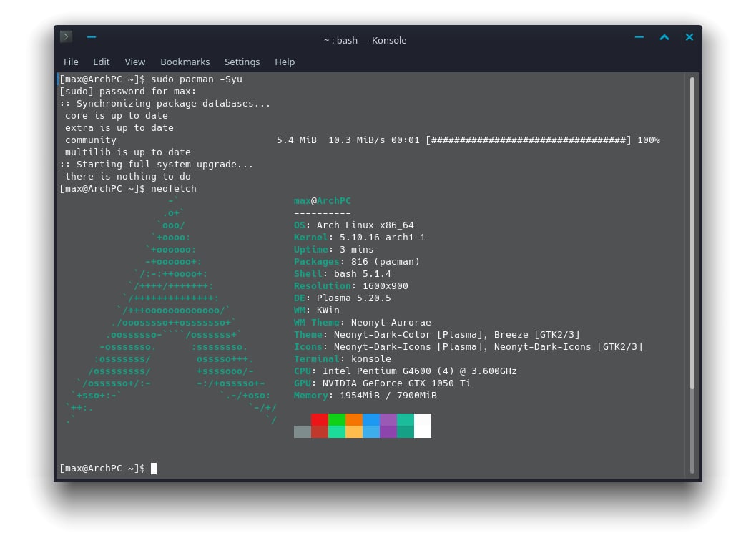Click 'WM Theme: Neonyt-Aurorae' line
The height and width of the screenshot is (543, 756).
[x=363, y=322]
